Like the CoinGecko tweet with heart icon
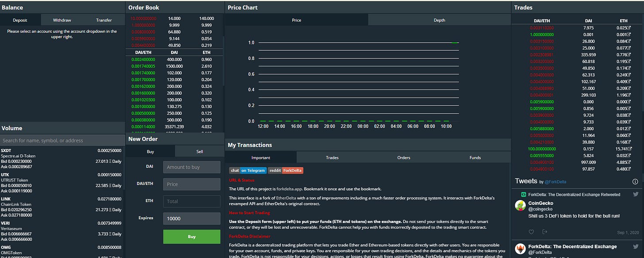The image size is (644, 258). (x=532, y=231)
